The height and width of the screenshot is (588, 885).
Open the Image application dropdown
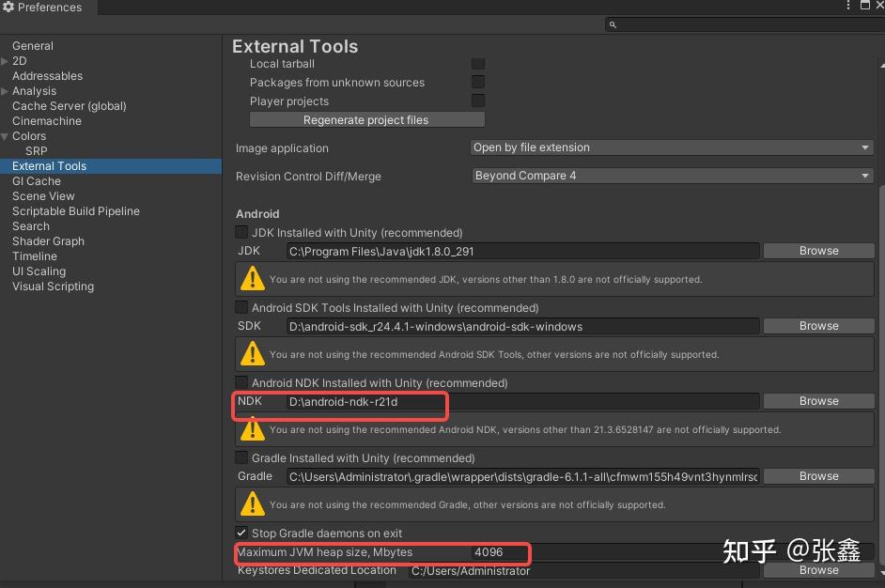coord(672,147)
